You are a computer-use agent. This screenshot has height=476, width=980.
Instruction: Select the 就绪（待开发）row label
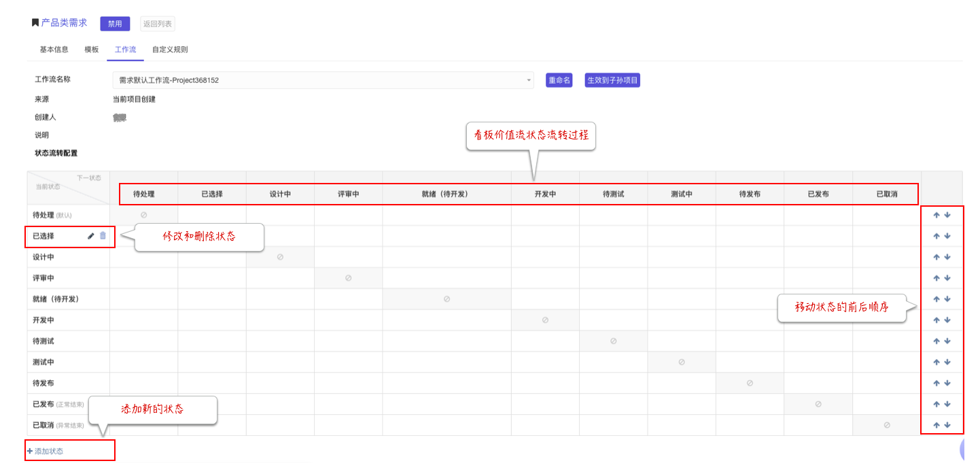(56, 299)
